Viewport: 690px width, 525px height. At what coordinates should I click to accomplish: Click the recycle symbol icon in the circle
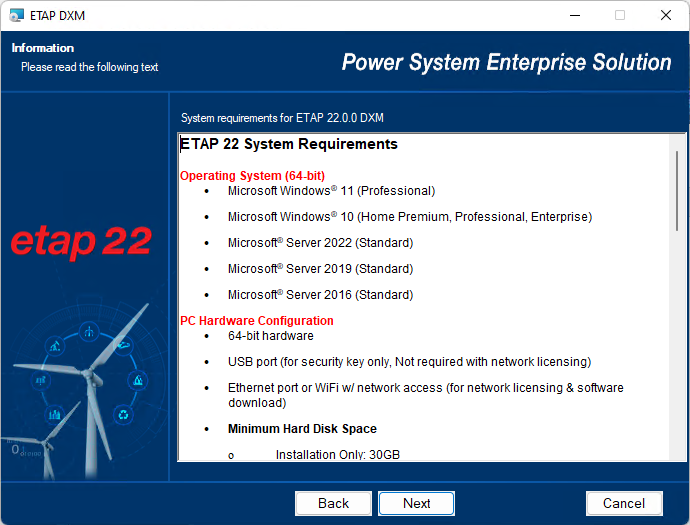click(123, 413)
